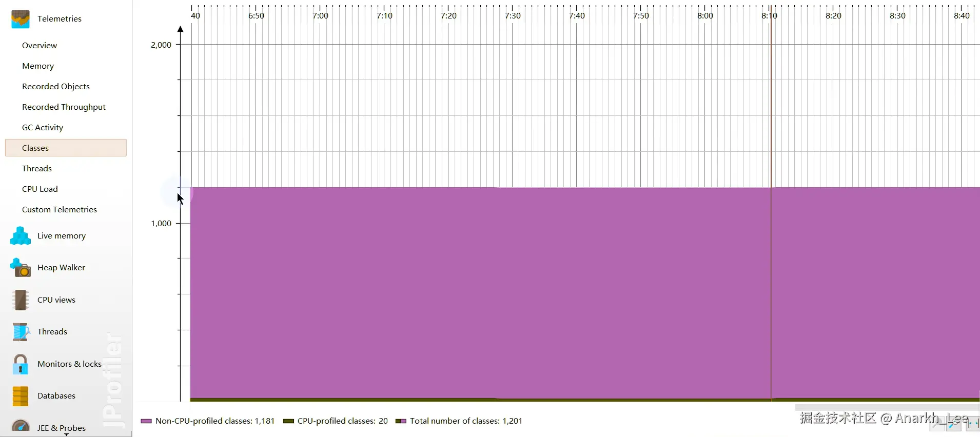Screen dimensions: 980x437
Task: Open the Heap Walker camera icon
Action: coord(21,267)
